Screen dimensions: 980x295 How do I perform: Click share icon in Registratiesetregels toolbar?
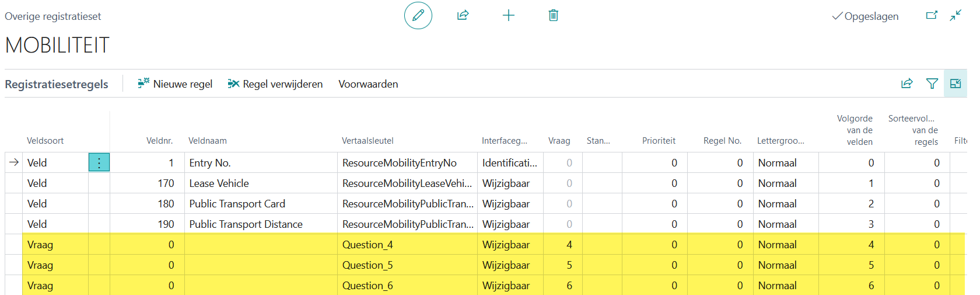pyautogui.click(x=907, y=84)
